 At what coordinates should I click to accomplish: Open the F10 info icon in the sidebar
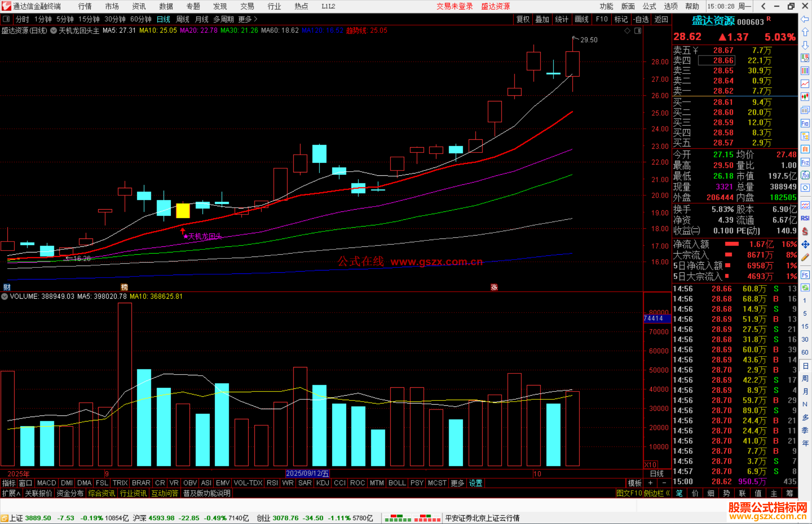805,123
